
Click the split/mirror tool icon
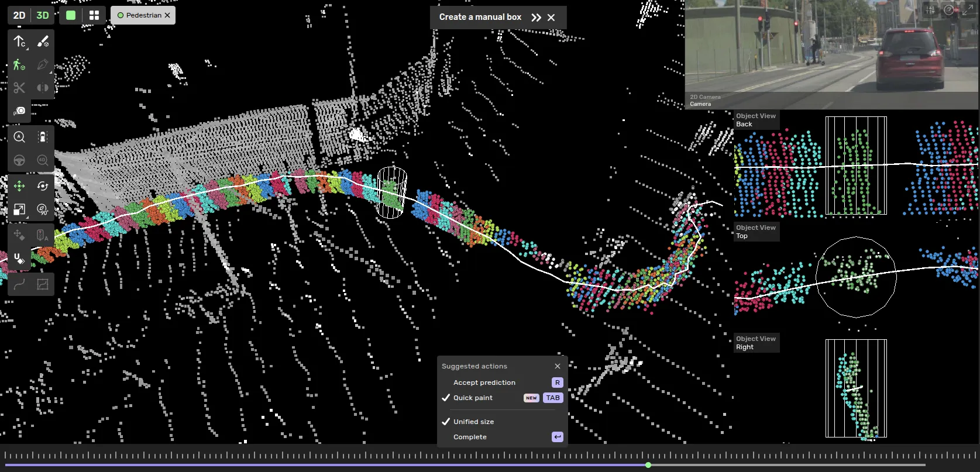[43, 88]
